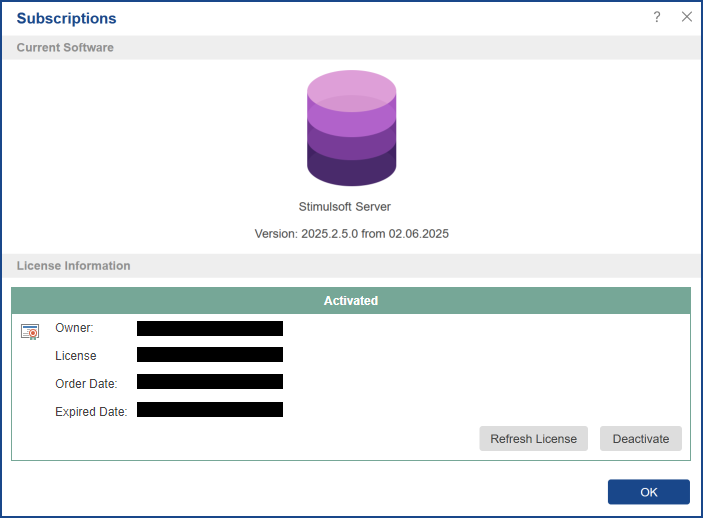Click the Owner label

point(74,328)
